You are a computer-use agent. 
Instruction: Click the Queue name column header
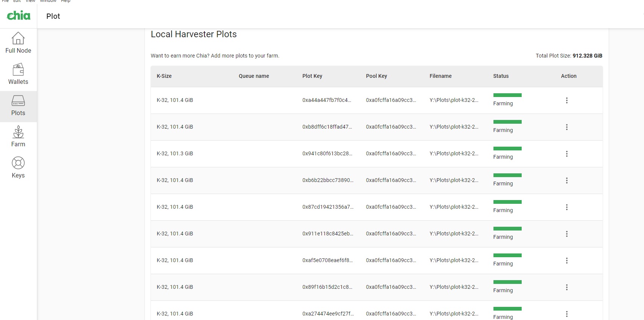254,76
